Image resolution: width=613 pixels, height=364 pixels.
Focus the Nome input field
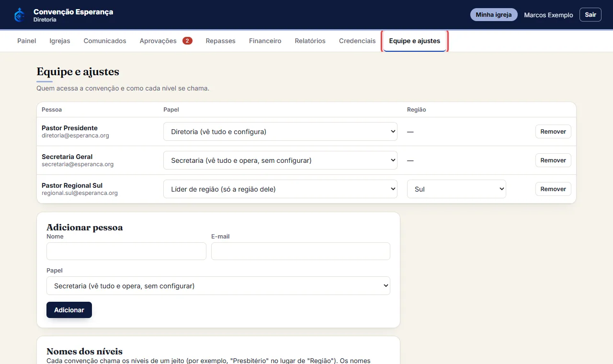tap(126, 251)
